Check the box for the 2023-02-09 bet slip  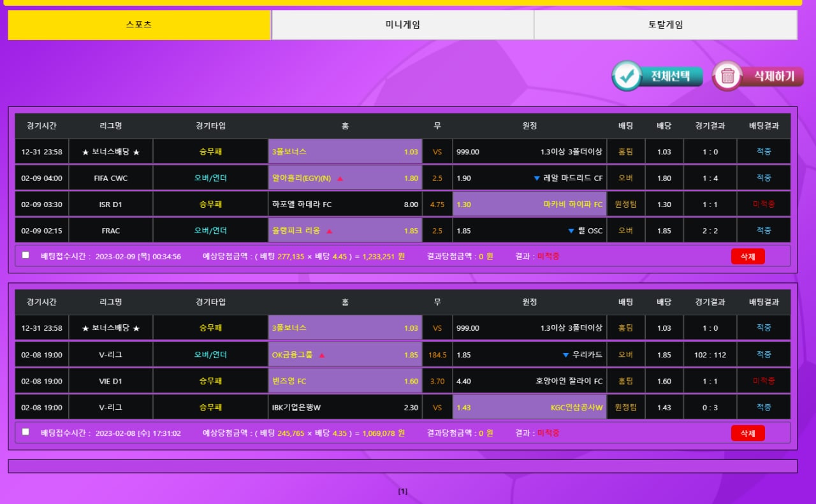(25, 255)
